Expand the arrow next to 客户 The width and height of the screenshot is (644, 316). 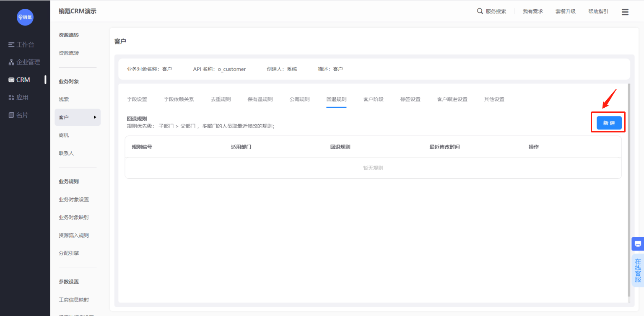[x=95, y=117]
